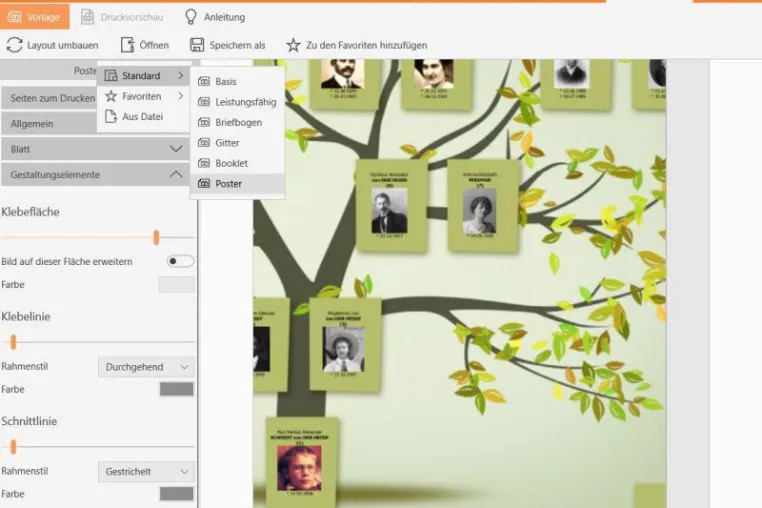Viewport: 762px width, 508px height.
Task: Click the favorites star icon in toolbar
Action: point(293,45)
